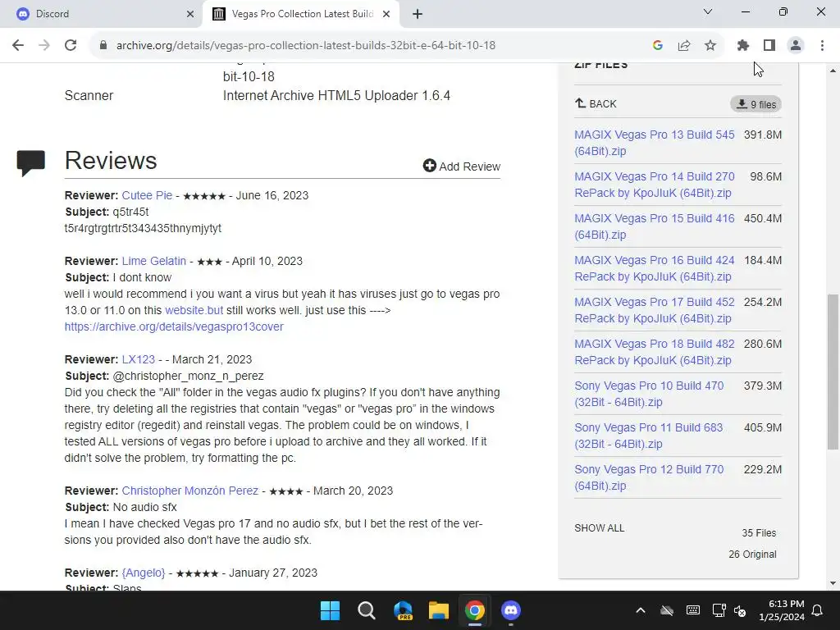The image size is (840, 630).
Task: Click the muted volume tray icon
Action: 740,610
